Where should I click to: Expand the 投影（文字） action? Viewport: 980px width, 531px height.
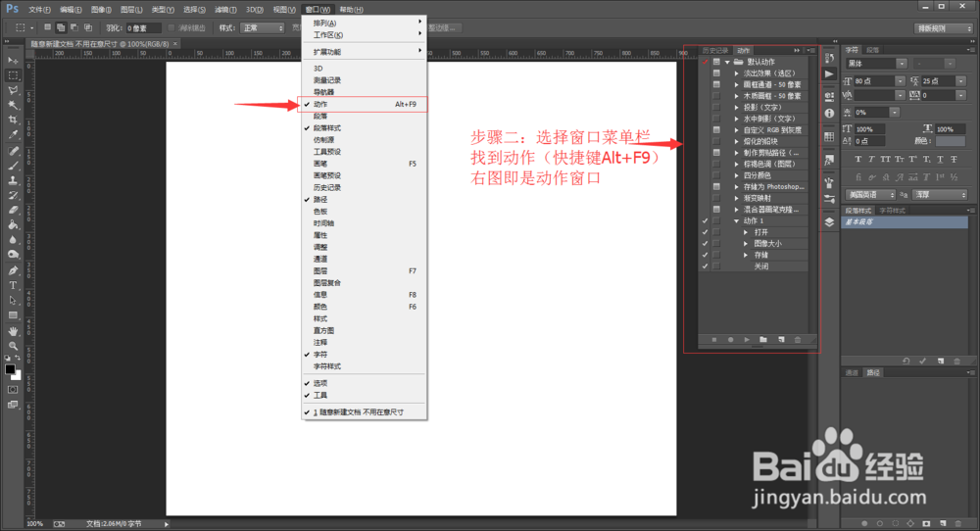coord(737,108)
